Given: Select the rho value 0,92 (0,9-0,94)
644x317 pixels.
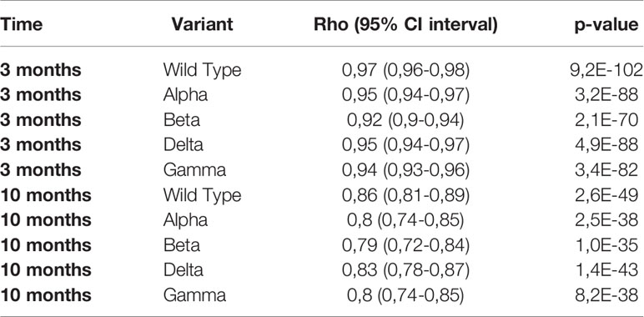Looking at the screenshot, I should (x=405, y=120).
